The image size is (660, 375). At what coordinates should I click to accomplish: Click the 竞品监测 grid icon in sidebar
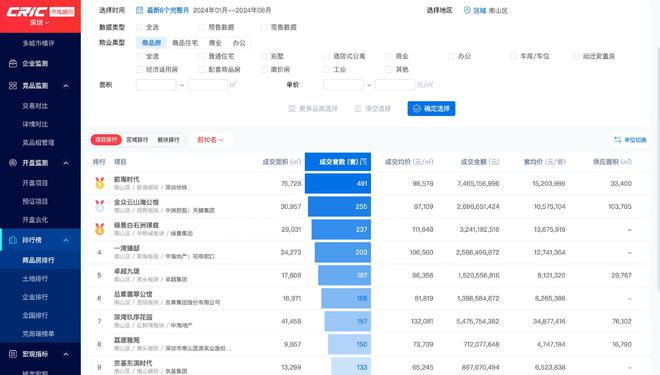pyautogui.click(x=13, y=85)
